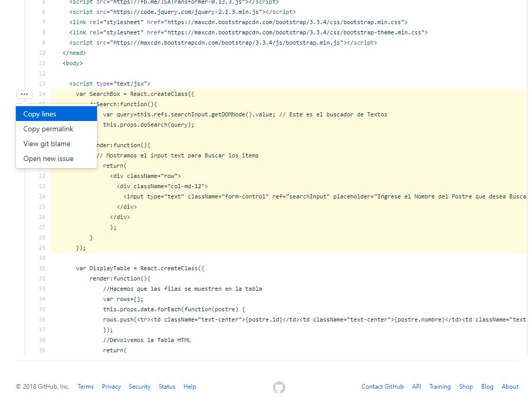Viewport: 532px width, 402px height.
Task: Open the Terms footer link
Action: click(86, 387)
